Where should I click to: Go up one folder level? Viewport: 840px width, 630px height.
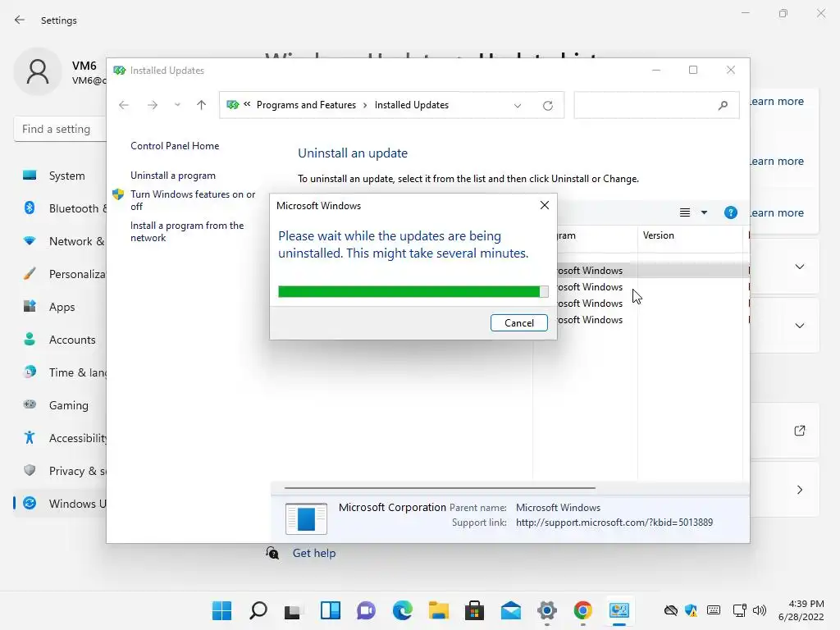(x=202, y=105)
